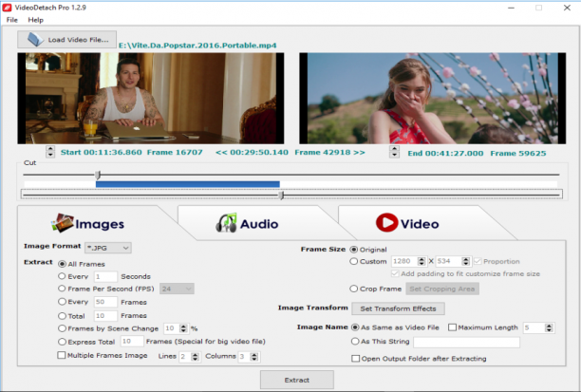Click the Video tab play icon

[x=386, y=223]
